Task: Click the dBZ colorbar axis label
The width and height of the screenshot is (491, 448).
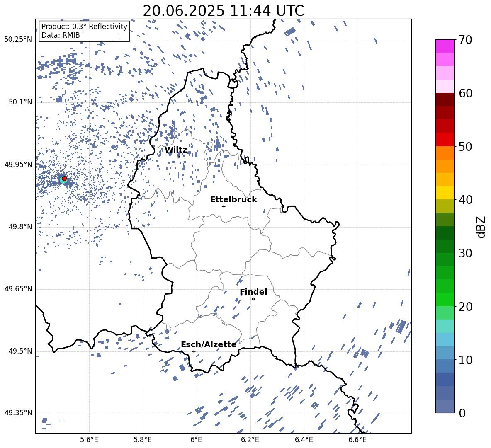Action: point(481,227)
